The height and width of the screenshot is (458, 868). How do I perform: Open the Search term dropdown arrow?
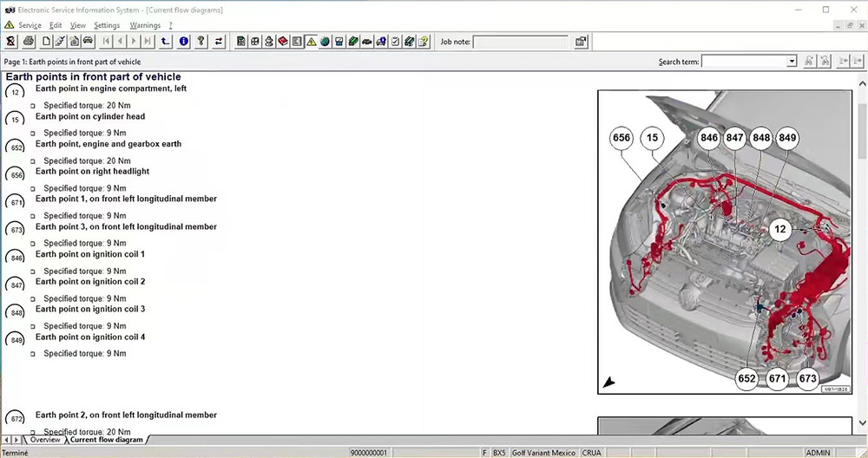[x=792, y=62]
